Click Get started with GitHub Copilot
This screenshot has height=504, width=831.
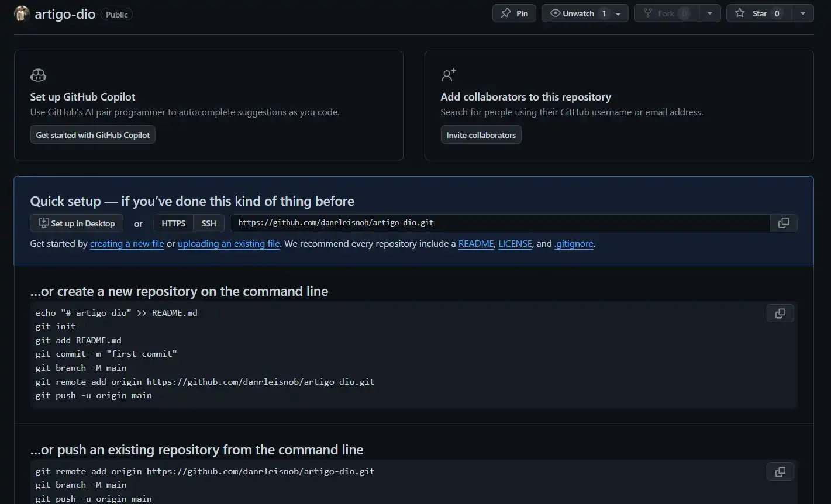pos(93,135)
